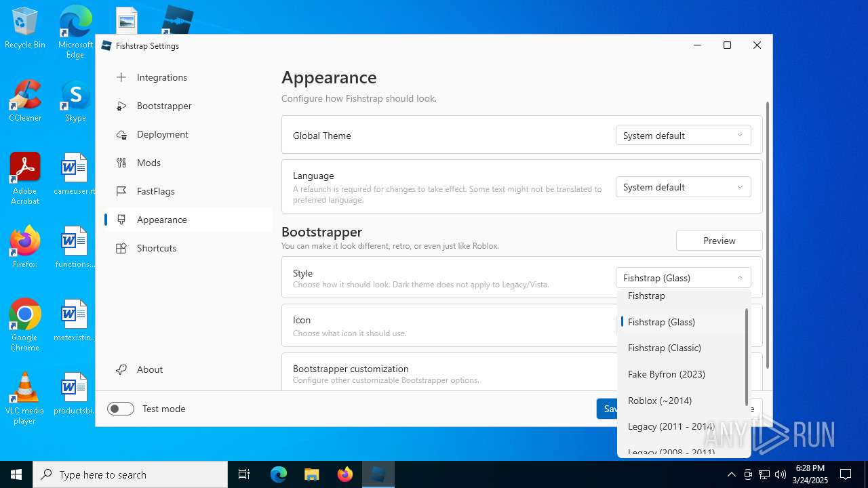Expand the Language dropdown
Image resolution: width=868 pixels, height=488 pixels.
click(x=683, y=187)
